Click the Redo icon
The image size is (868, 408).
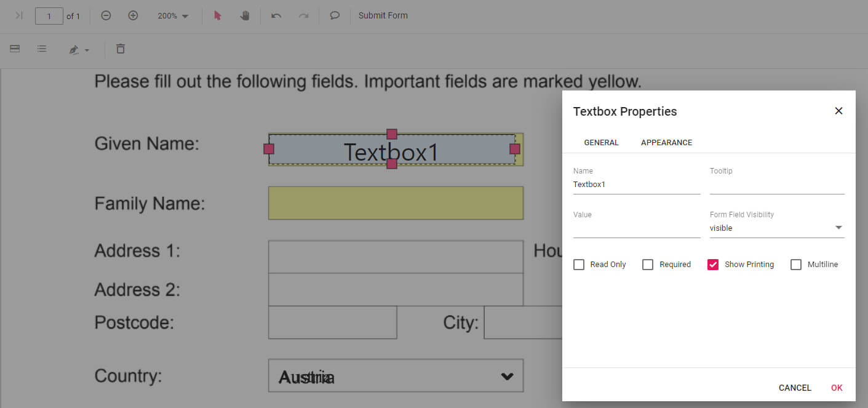303,15
